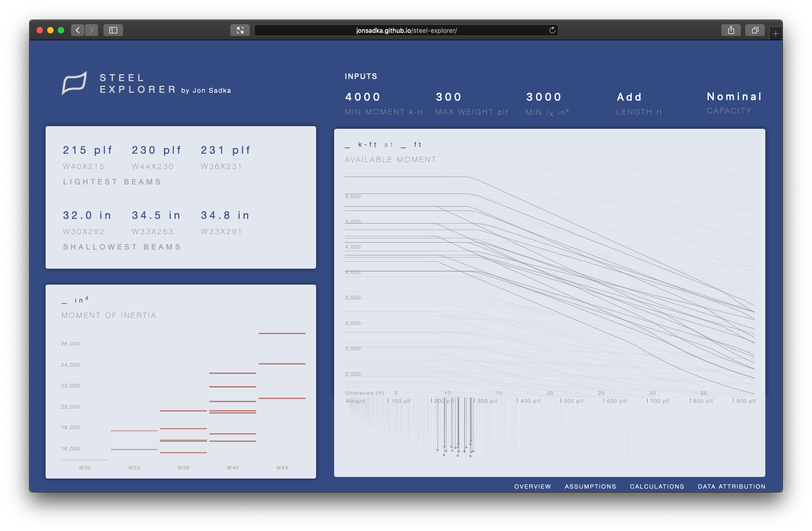Click the upper W33 inertia bar

point(134,431)
